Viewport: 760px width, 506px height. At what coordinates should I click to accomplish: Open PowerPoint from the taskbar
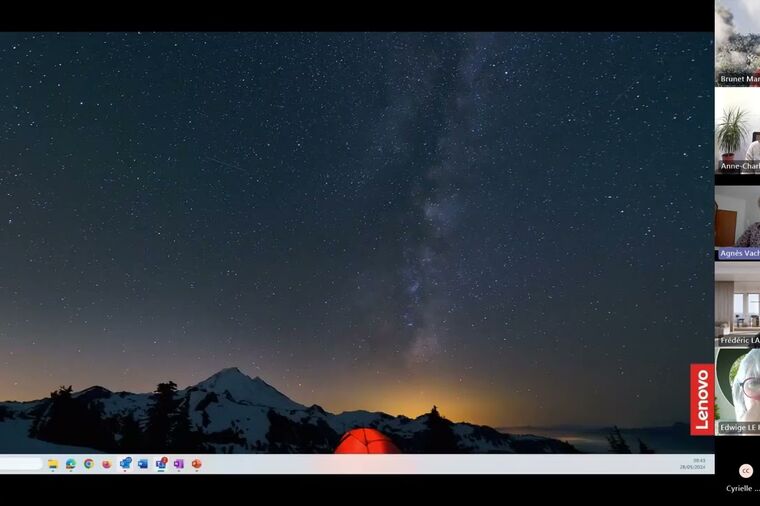point(197,464)
